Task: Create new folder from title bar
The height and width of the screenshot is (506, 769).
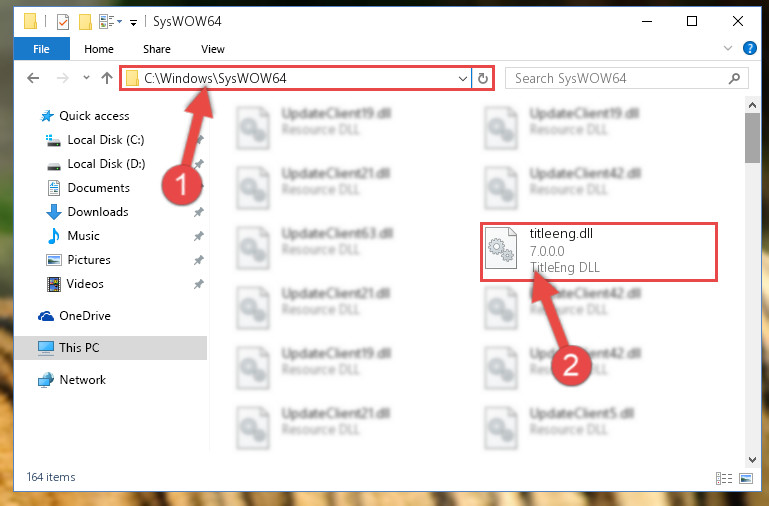Action: [85, 22]
